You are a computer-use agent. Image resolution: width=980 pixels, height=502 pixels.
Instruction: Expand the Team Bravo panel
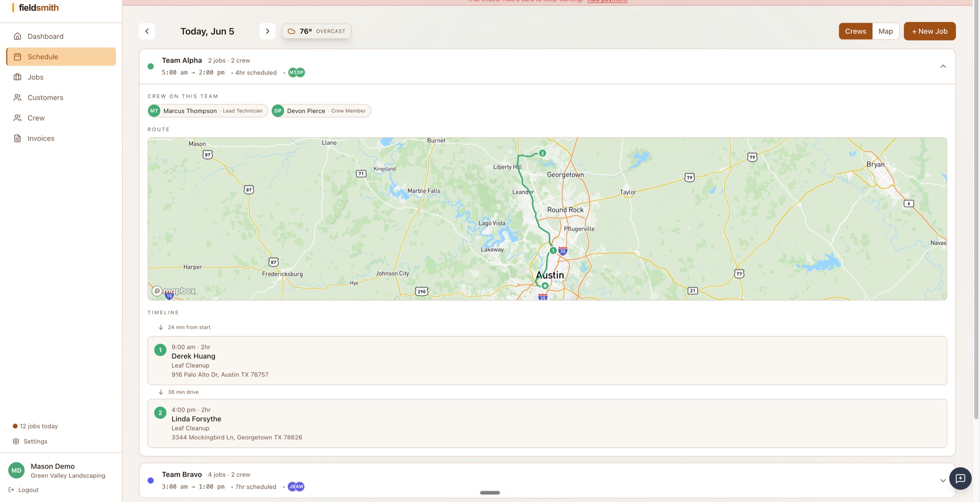943,481
